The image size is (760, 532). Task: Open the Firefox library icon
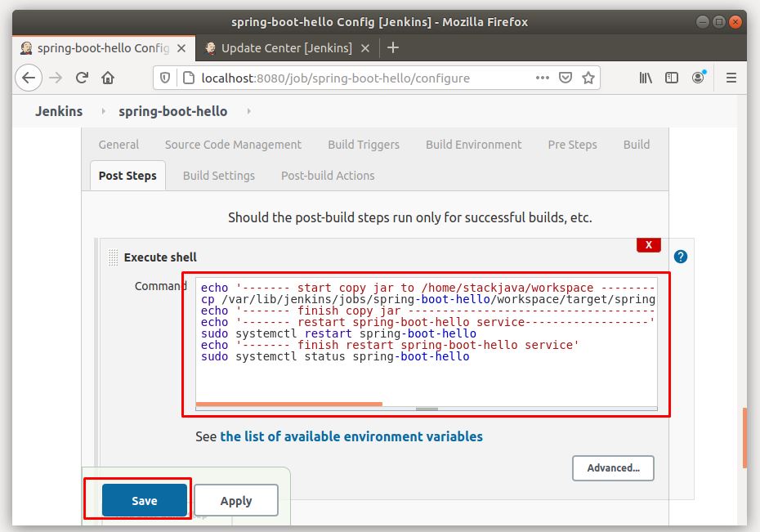645,78
